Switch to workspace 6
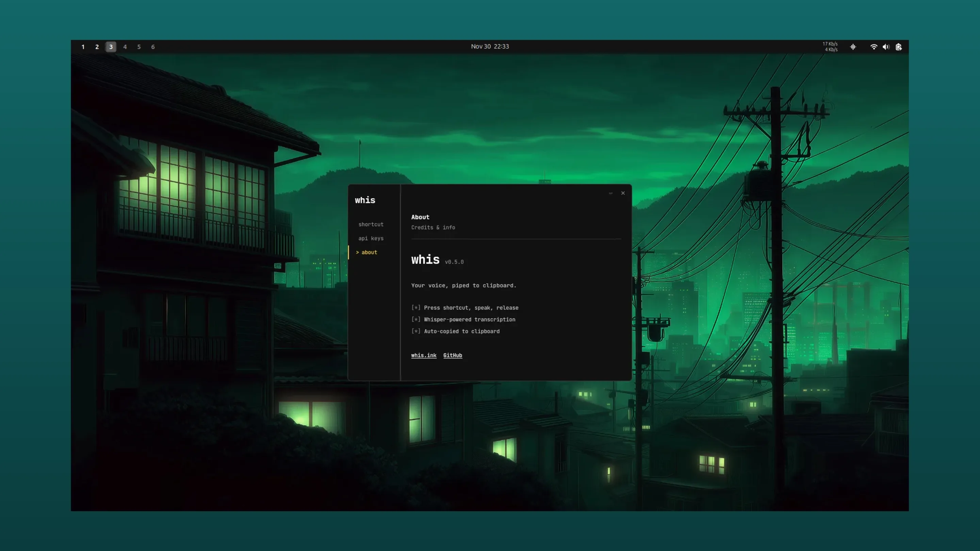This screenshot has height=551, width=980. click(x=153, y=46)
